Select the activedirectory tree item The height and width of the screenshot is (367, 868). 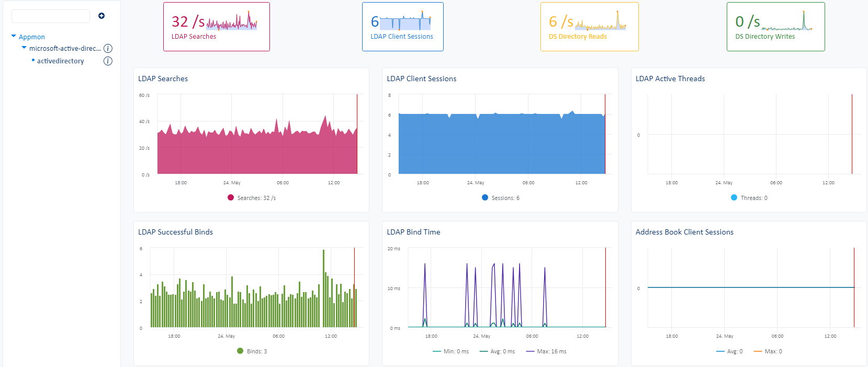(x=60, y=61)
